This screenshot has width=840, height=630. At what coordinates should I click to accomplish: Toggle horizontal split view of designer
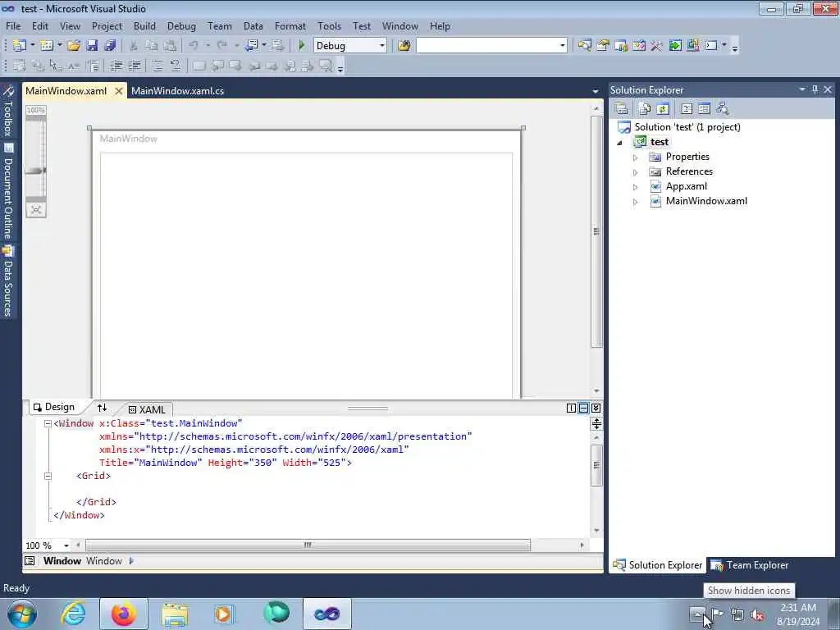tap(583, 409)
